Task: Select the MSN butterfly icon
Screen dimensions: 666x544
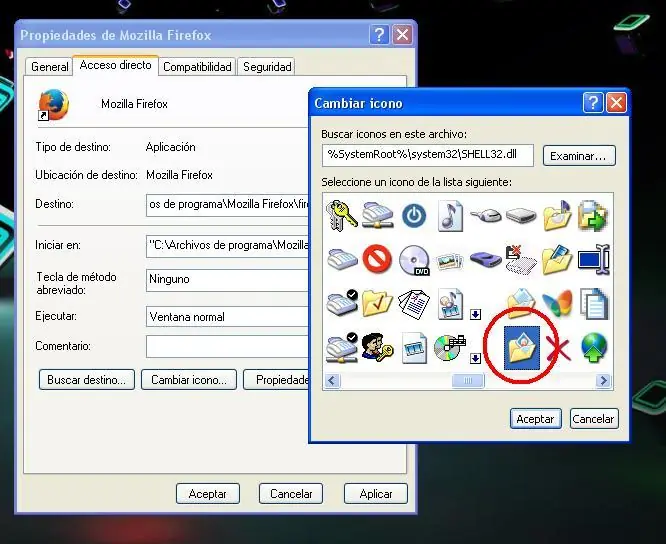Action: 557,303
